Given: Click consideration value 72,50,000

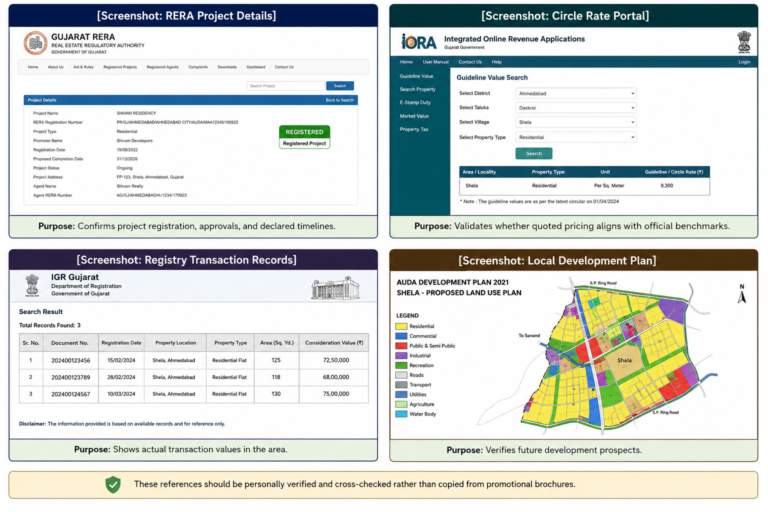Looking at the screenshot, I should tap(336, 360).
